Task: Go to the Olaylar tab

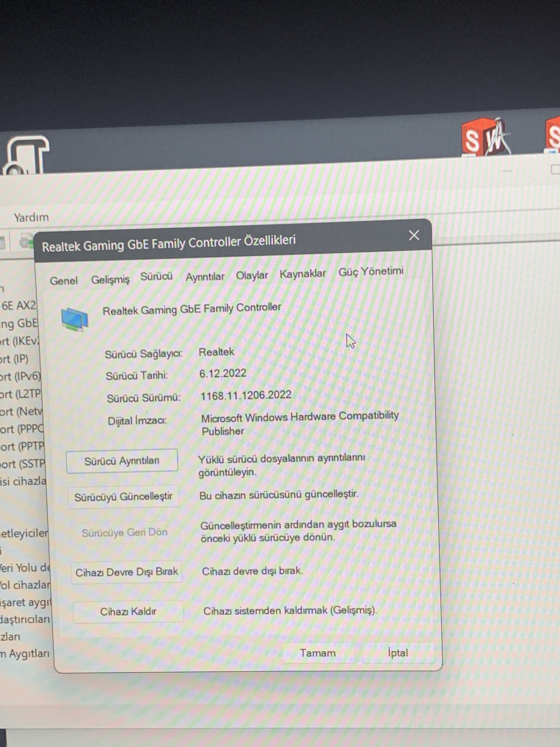Action: tap(252, 275)
